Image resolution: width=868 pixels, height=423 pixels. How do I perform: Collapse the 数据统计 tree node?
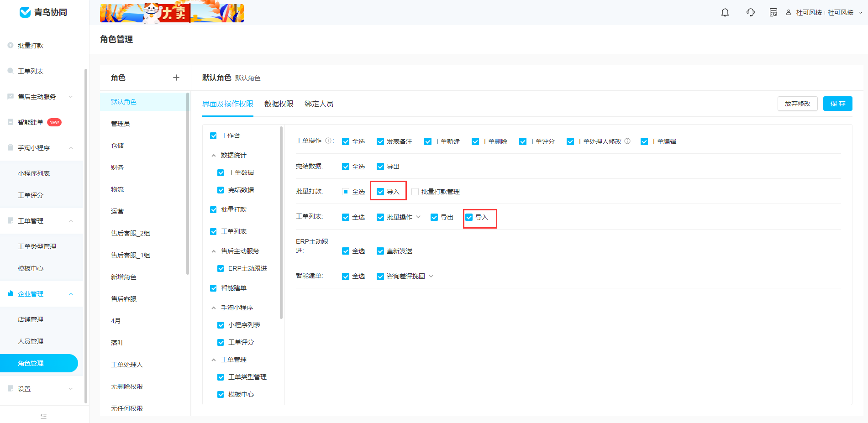(214, 156)
